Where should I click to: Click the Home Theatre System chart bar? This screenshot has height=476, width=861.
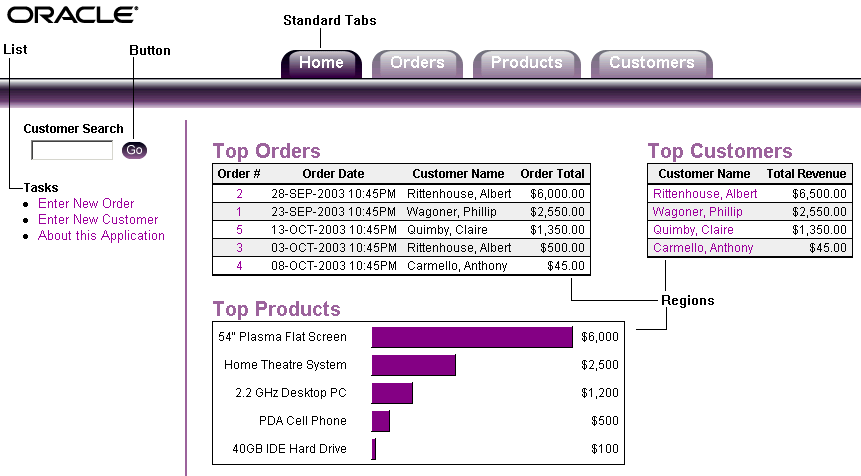click(x=413, y=365)
